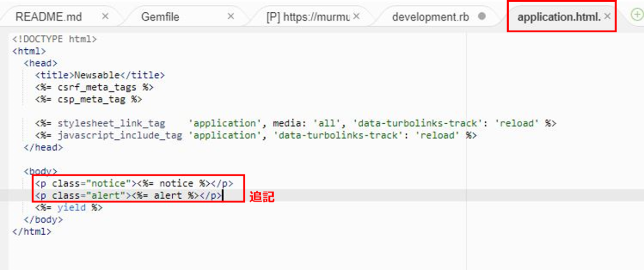Image resolution: width=644 pixels, height=270 pixels.
Task: Click the <%= yield %> line
Action: point(69,207)
